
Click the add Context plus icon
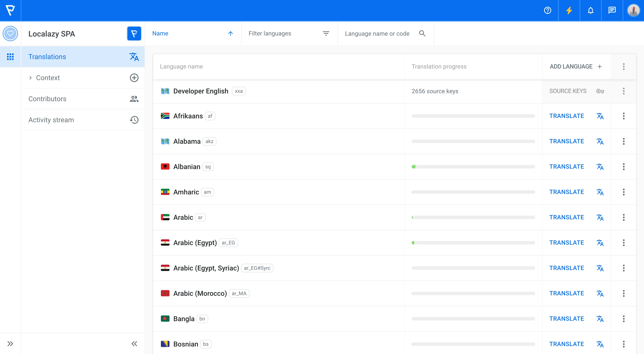134,78
